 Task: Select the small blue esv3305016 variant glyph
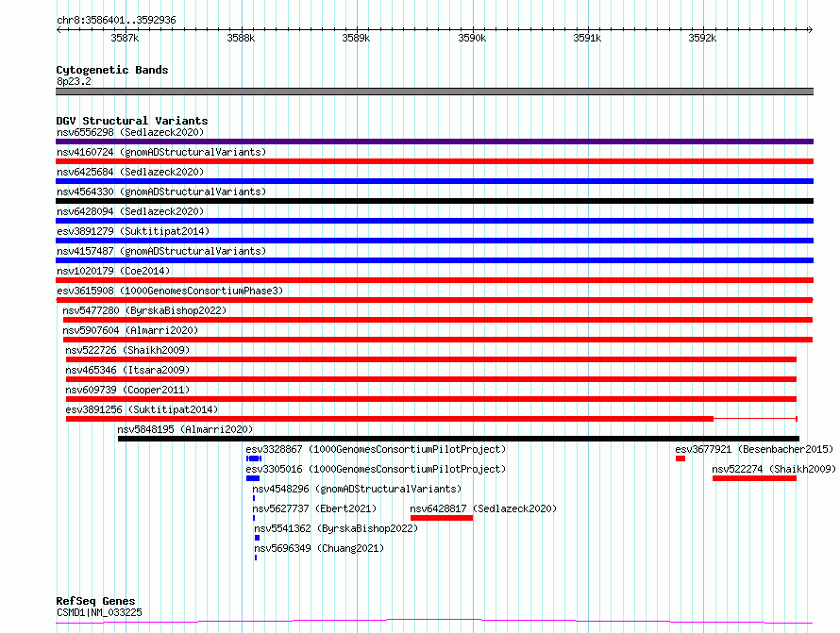[253, 478]
